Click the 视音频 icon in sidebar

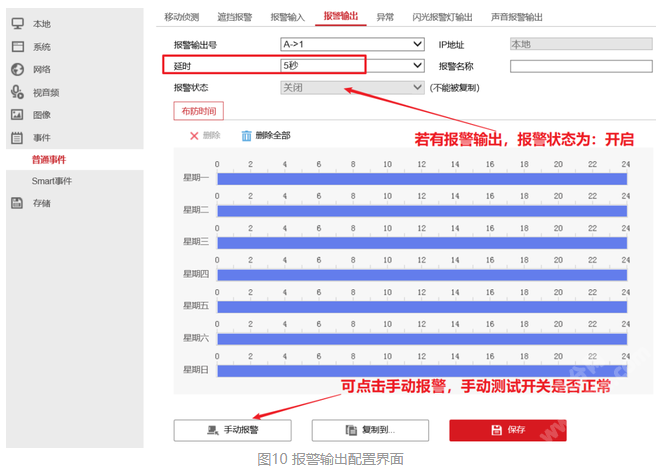tap(17, 92)
